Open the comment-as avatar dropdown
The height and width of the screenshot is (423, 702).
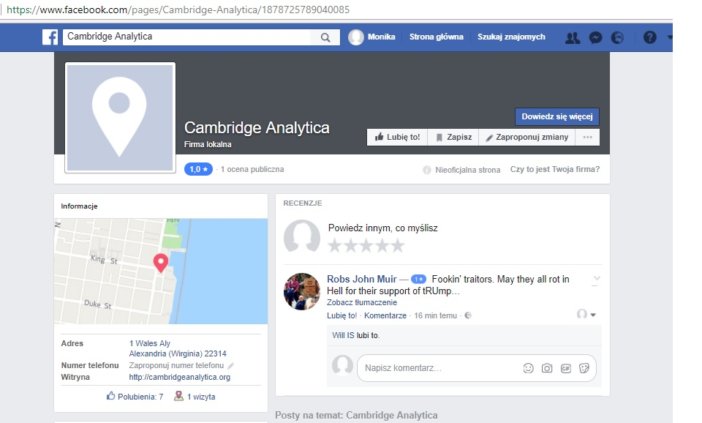(586, 314)
